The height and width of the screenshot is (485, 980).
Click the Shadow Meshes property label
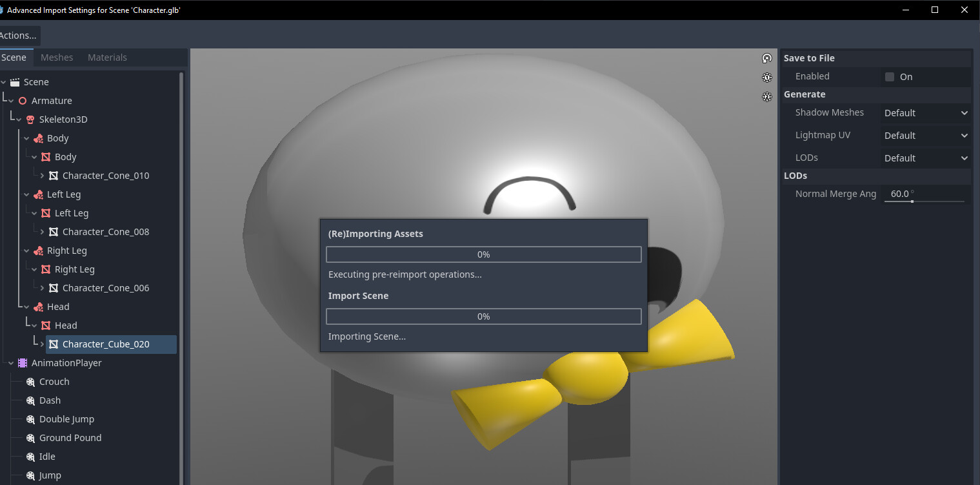click(830, 112)
